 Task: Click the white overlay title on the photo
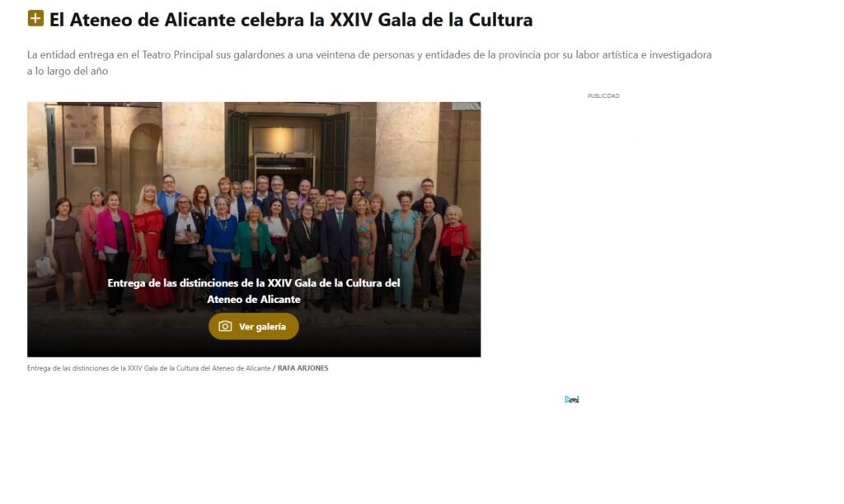tap(254, 291)
